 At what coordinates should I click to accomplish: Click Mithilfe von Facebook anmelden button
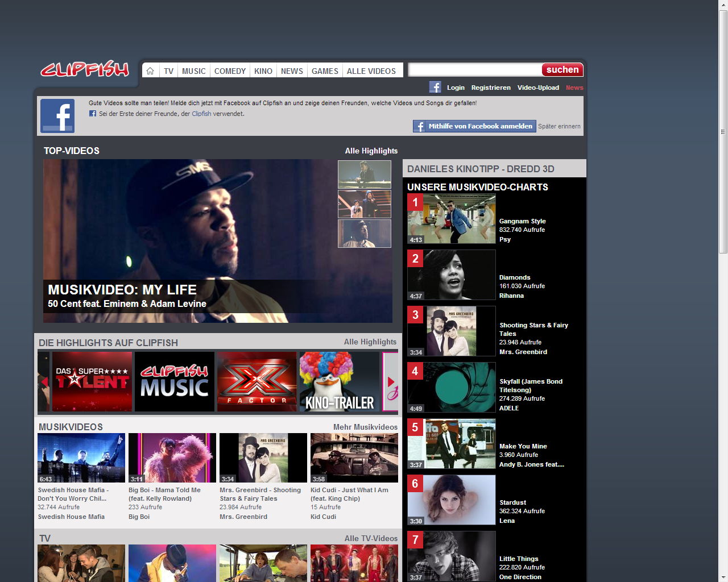click(x=474, y=126)
